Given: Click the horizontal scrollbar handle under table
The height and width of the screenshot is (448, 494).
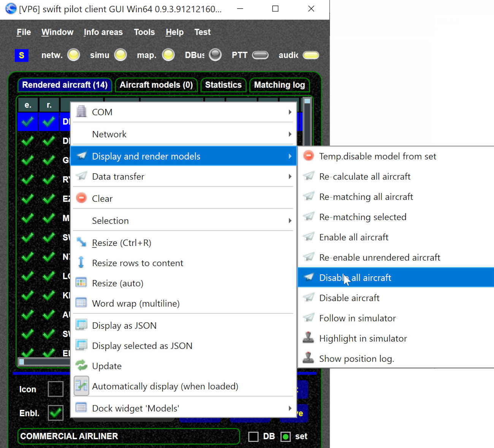Looking at the screenshot, I should point(22,362).
